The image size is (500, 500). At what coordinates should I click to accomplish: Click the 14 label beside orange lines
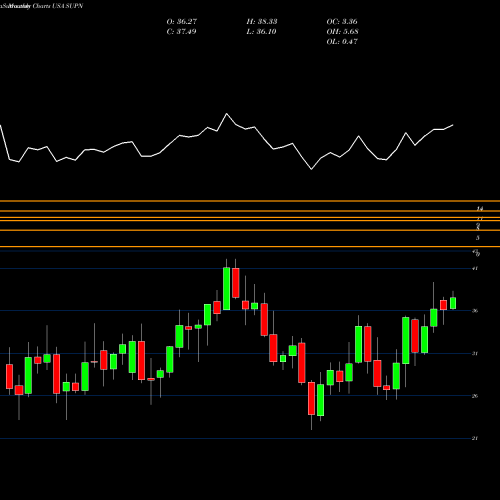click(480, 209)
